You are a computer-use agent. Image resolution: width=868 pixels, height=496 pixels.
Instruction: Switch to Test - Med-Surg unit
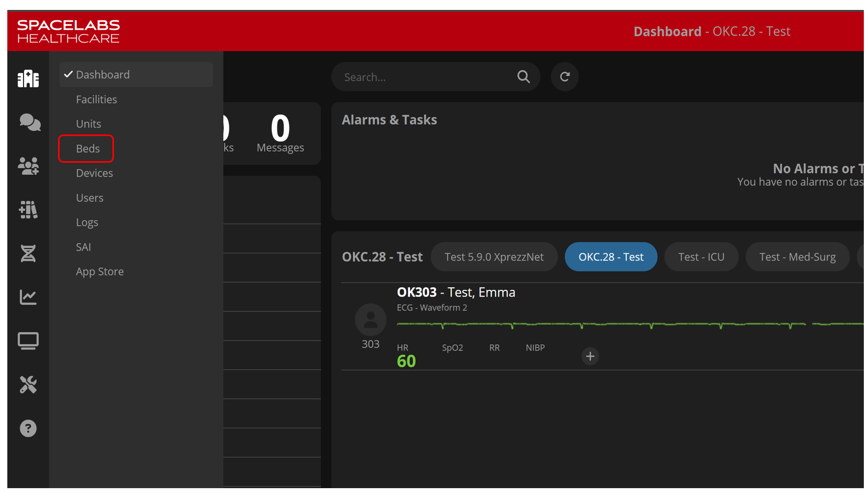point(797,257)
